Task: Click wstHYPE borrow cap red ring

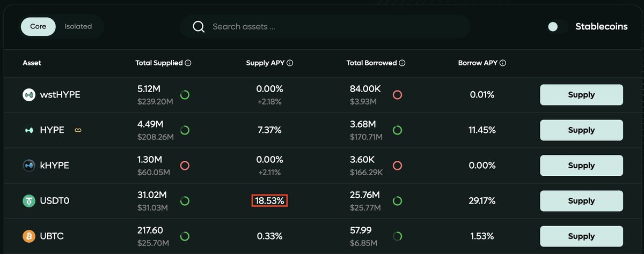Action: coord(398,95)
